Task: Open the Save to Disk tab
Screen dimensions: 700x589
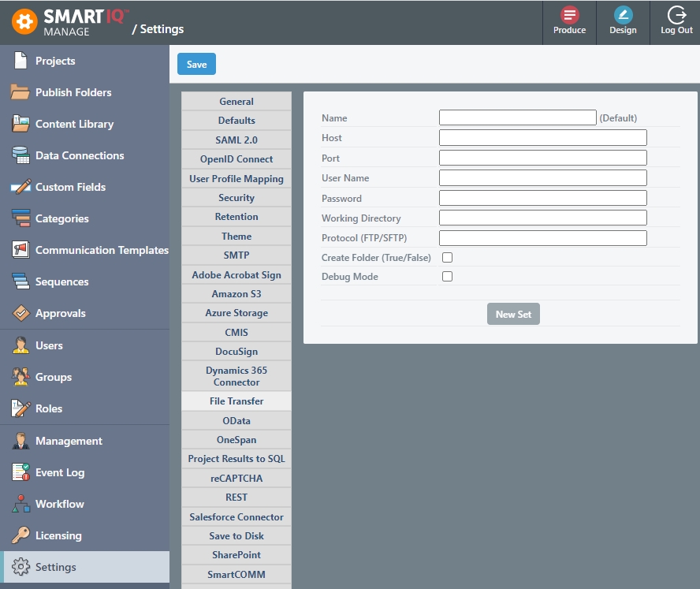Action: [x=236, y=536]
